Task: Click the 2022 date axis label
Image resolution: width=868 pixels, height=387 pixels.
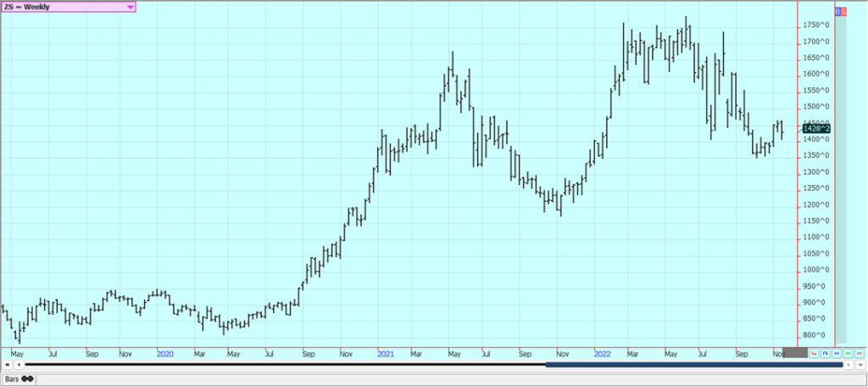Action: coord(603,353)
